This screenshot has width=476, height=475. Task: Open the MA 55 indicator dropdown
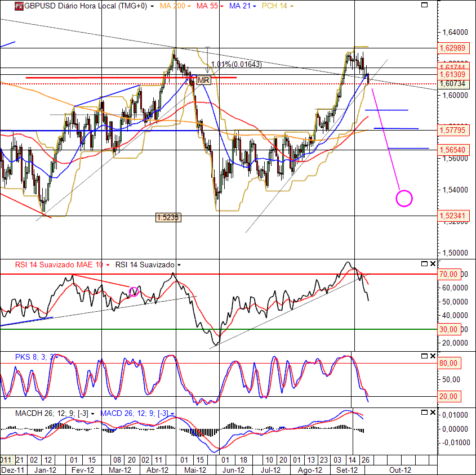coord(222,6)
